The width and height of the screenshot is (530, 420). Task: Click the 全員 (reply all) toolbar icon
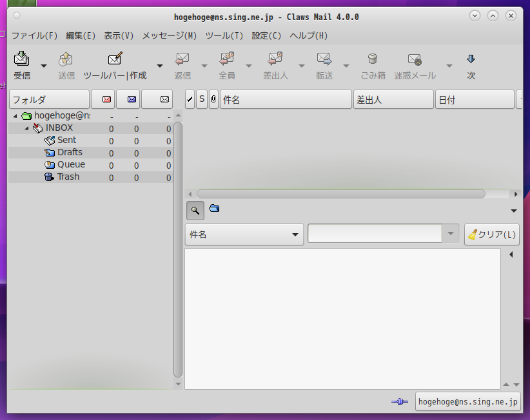227,59
